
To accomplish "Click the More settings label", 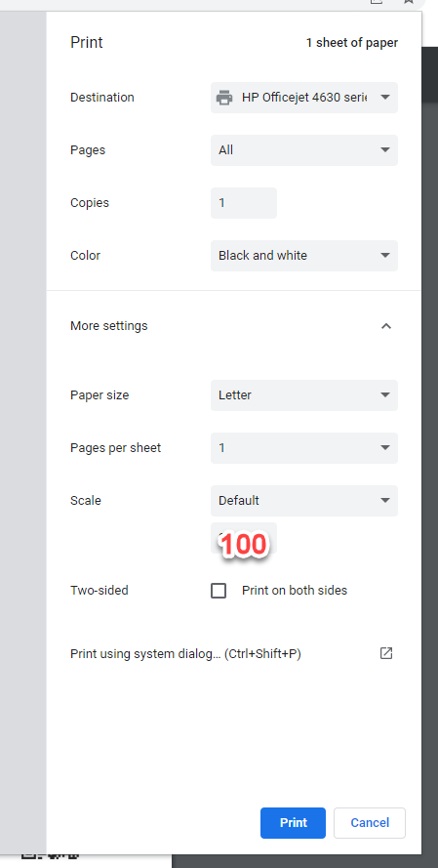I will [x=109, y=325].
